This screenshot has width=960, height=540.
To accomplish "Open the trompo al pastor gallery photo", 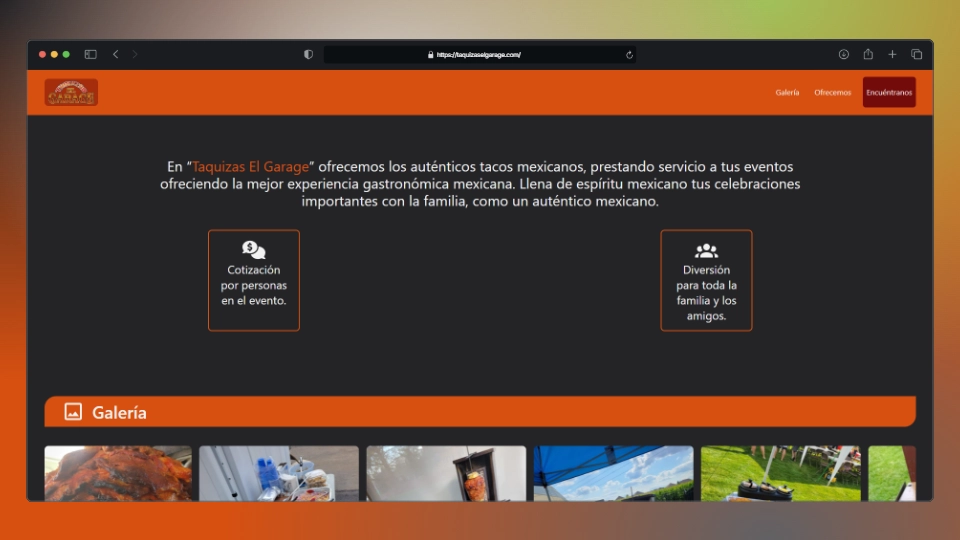I will [x=446, y=473].
